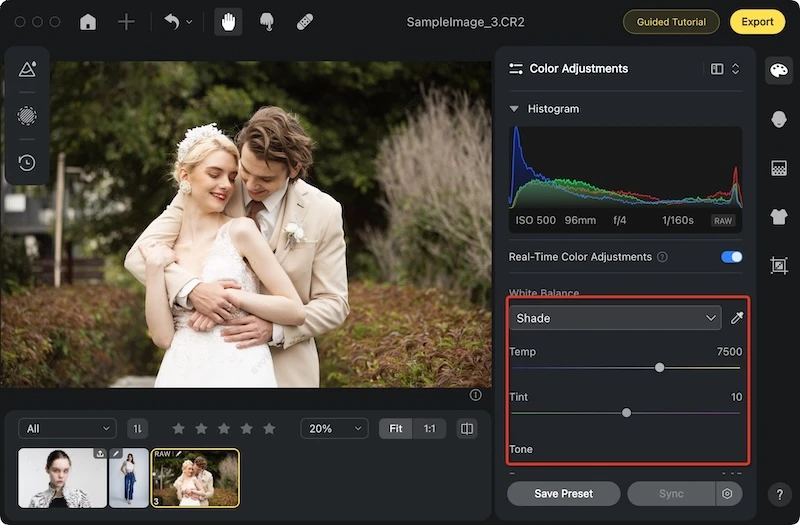Rate image with second star
800x525 pixels.
coord(201,429)
